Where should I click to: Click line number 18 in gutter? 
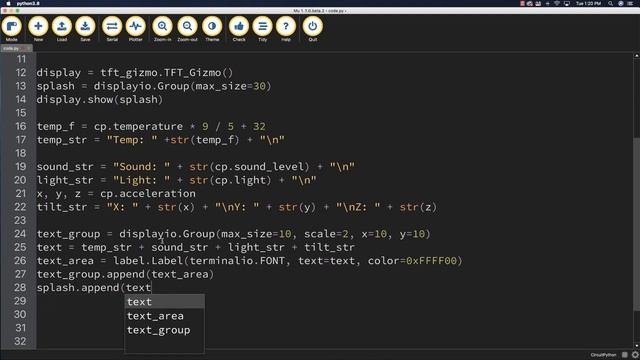pos(20,153)
